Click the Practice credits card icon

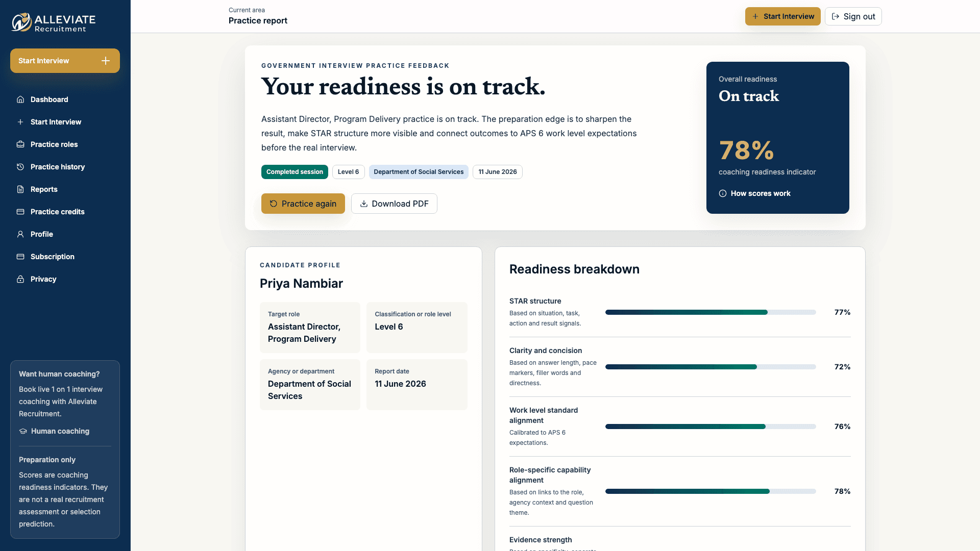click(20, 212)
